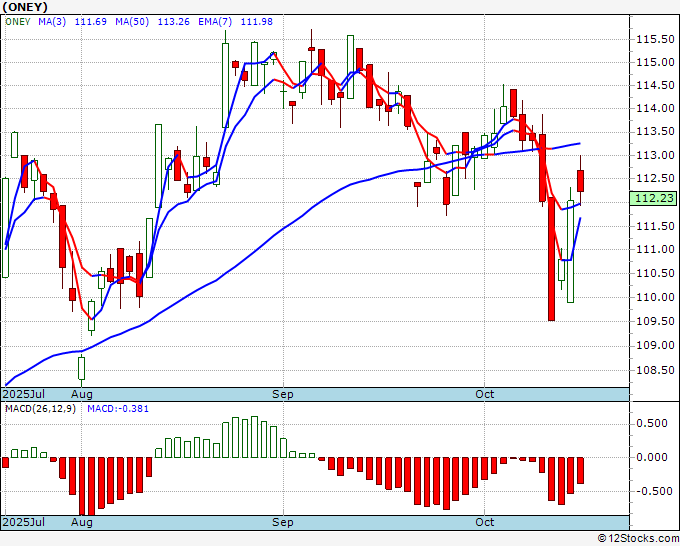Click the last red candlestick near 112.50
The image size is (680, 546).
(580, 181)
